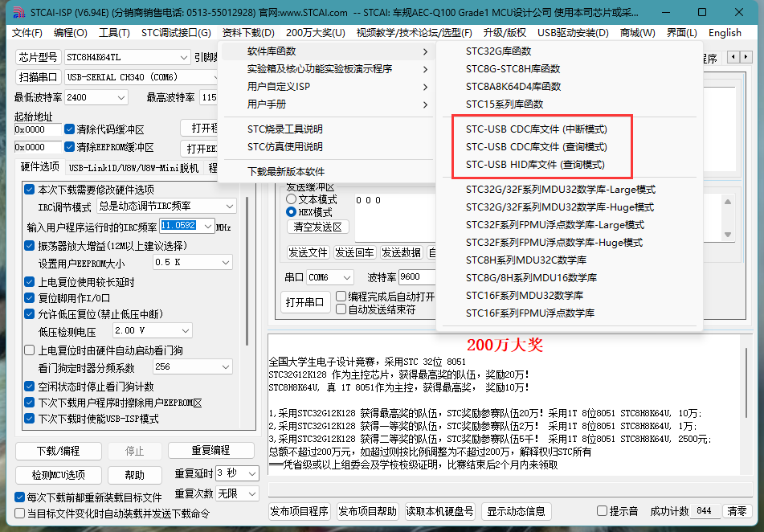Click hardware options panel vertical scrollbar
Image resolution: width=764 pixels, height=532 pixels.
coord(247,271)
